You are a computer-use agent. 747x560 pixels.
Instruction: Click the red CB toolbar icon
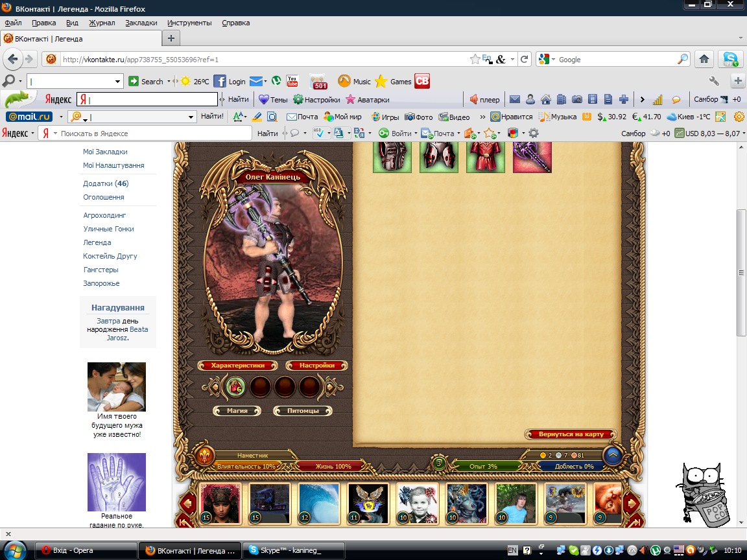[422, 81]
